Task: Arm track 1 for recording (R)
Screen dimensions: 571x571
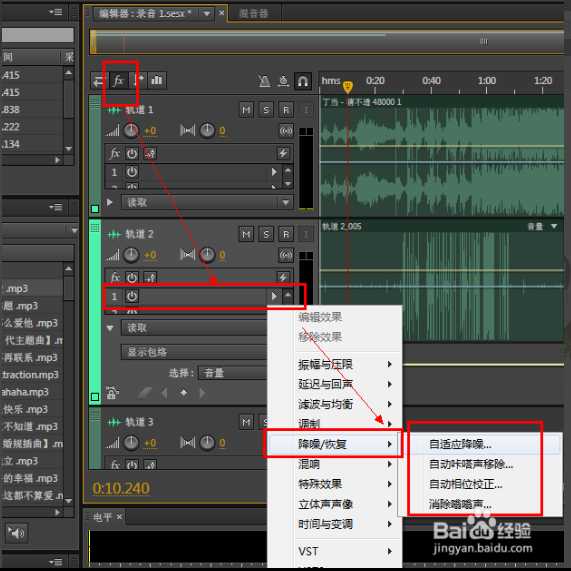Action: [x=286, y=110]
